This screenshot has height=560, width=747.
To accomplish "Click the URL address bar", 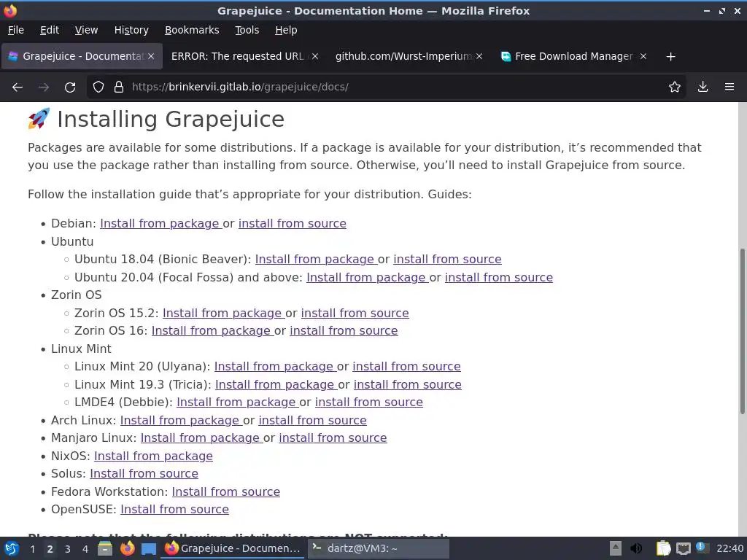I will 386,87.
